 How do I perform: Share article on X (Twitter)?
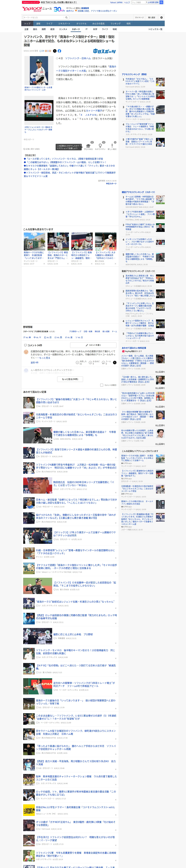click(x=55, y=51)
